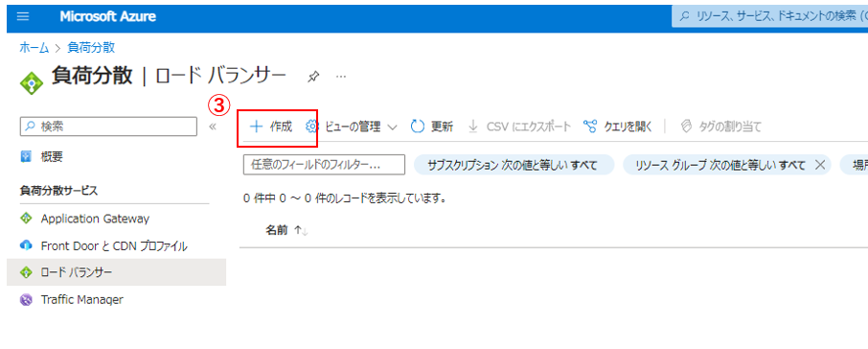Open the サブスクリプション filter pill
The height and width of the screenshot is (349, 868).
coord(514,165)
